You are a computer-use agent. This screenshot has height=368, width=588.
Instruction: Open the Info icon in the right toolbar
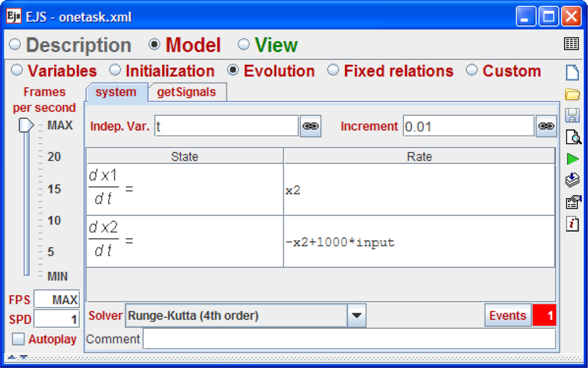572,223
